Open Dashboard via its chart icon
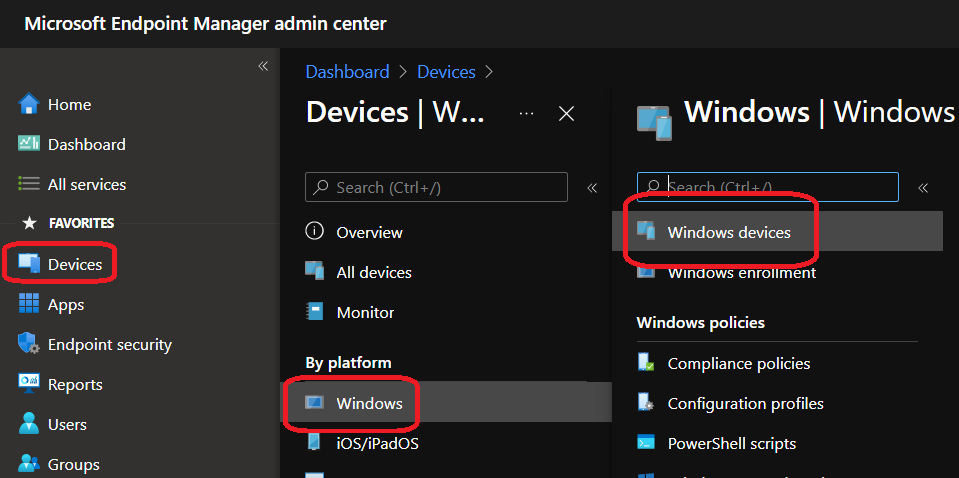The height and width of the screenshot is (478, 959). [x=29, y=144]
